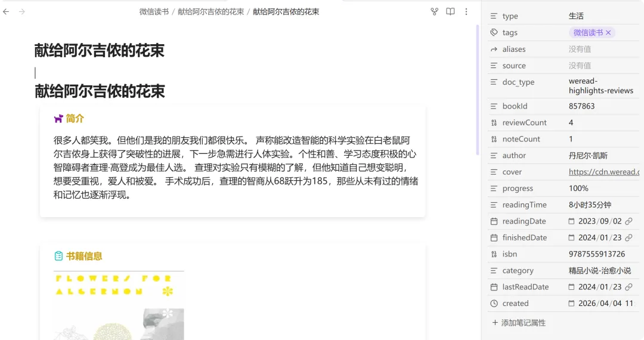Click the reviewCount number icon
This screenshot has width=644, height=340.
[494, 123]
